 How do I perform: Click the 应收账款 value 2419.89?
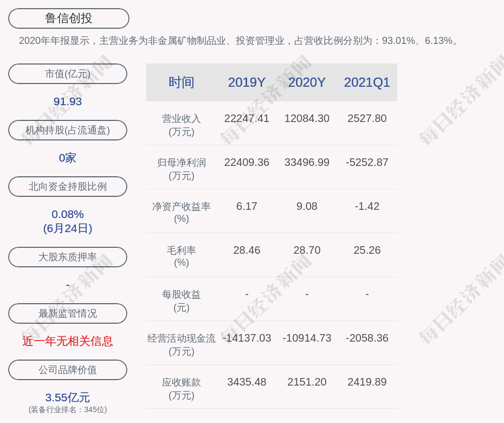point(367,382)
